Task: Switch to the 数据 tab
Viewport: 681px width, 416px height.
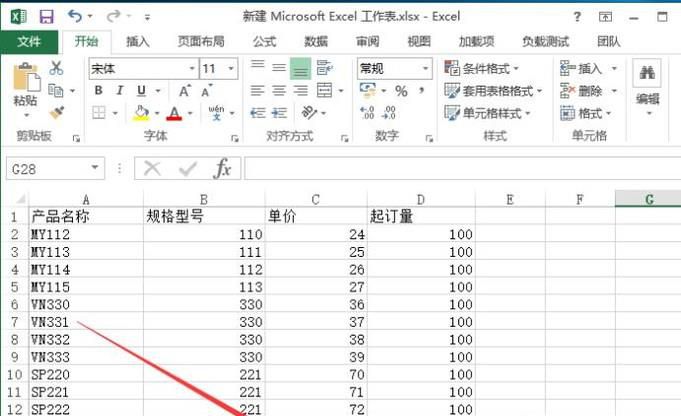Action: coord(316,42)
